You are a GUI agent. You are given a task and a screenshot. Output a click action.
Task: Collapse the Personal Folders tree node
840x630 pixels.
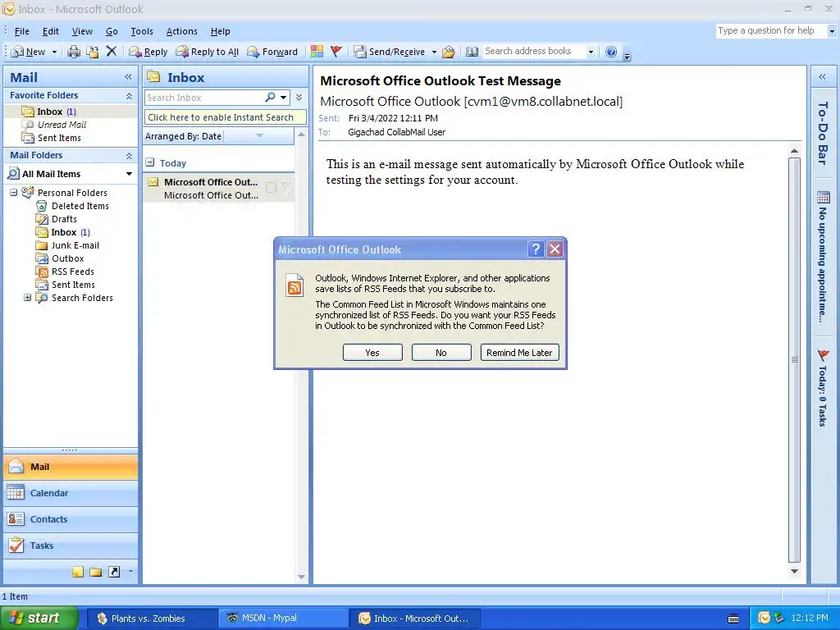pyautogui.click(x=13, y=192)
